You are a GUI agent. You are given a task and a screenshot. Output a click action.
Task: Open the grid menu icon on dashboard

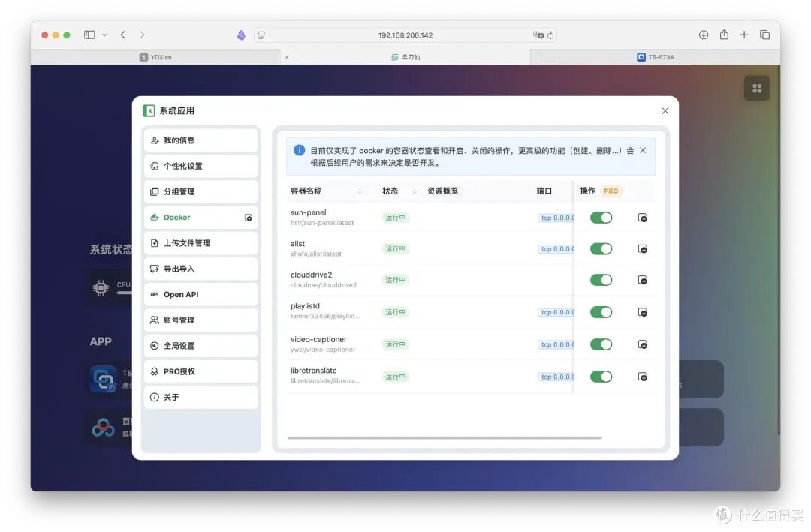757,89
